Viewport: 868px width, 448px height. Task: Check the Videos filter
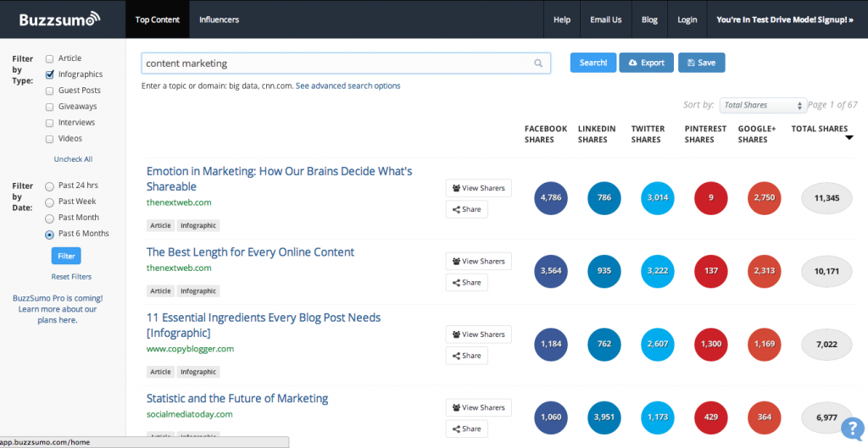[x=49, y=139]
